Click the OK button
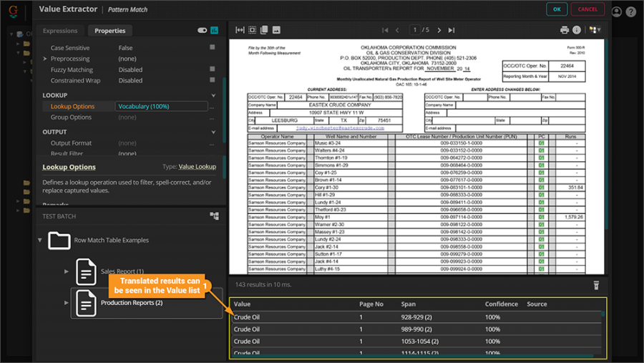 556,9
